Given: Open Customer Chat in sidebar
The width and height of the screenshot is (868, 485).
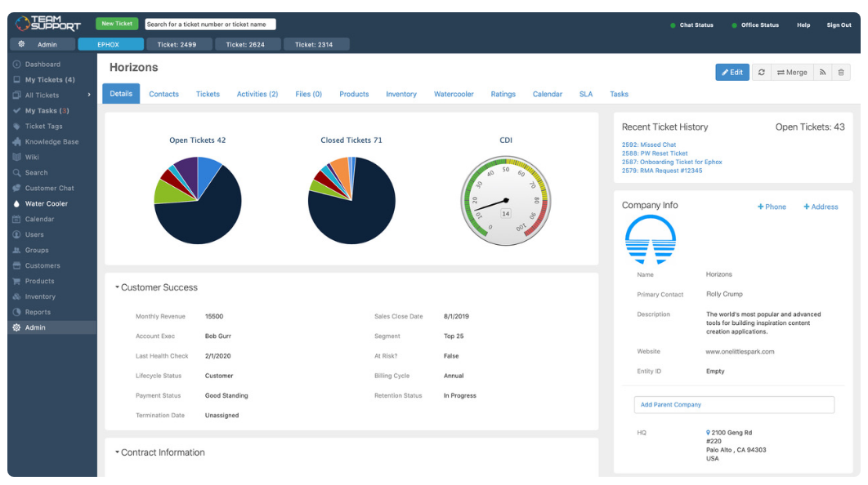Looking at the screenshot, I should tap(49, 188).
